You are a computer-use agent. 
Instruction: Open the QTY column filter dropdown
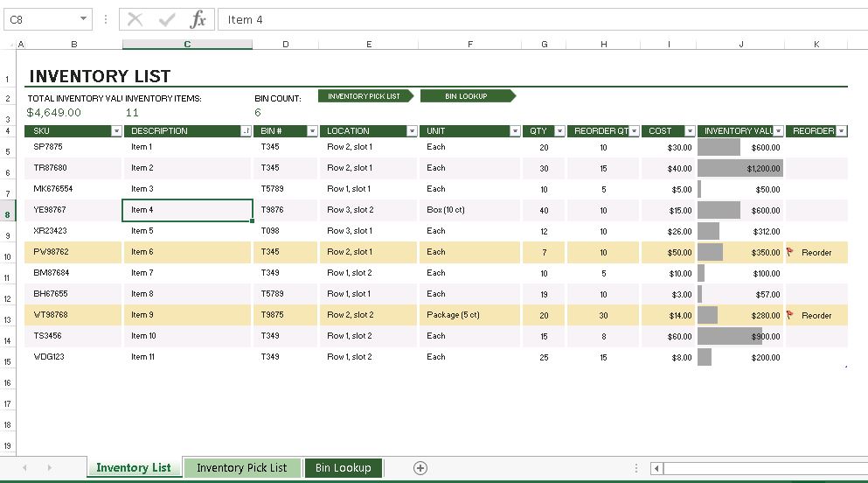[559, 131]
